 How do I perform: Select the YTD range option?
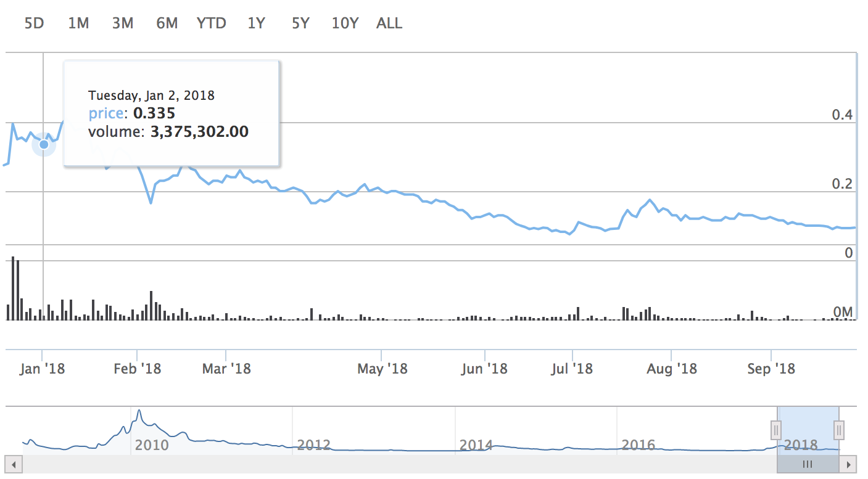[x=212, y=23]
